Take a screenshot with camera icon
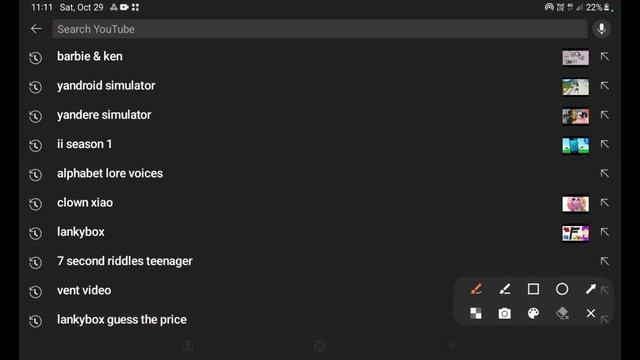Viewport: 640px width, 360px height. tap(504, 313)
